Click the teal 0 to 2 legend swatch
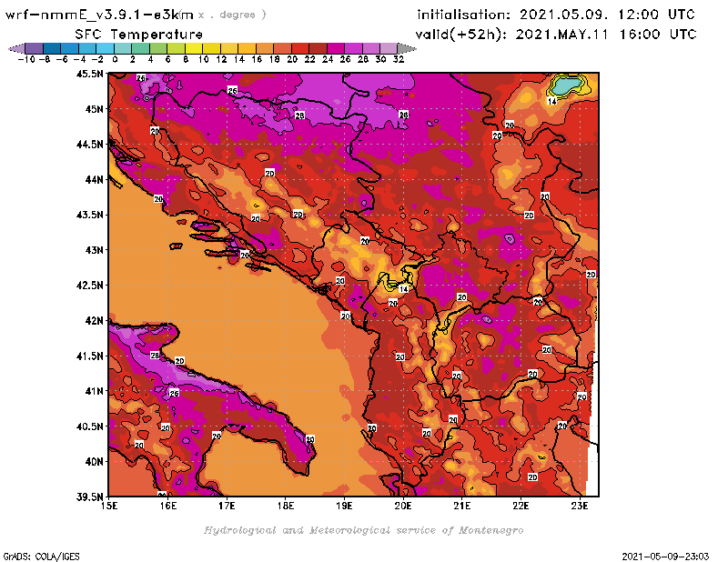This screenshot has width=728, height=562. point(123,48)
